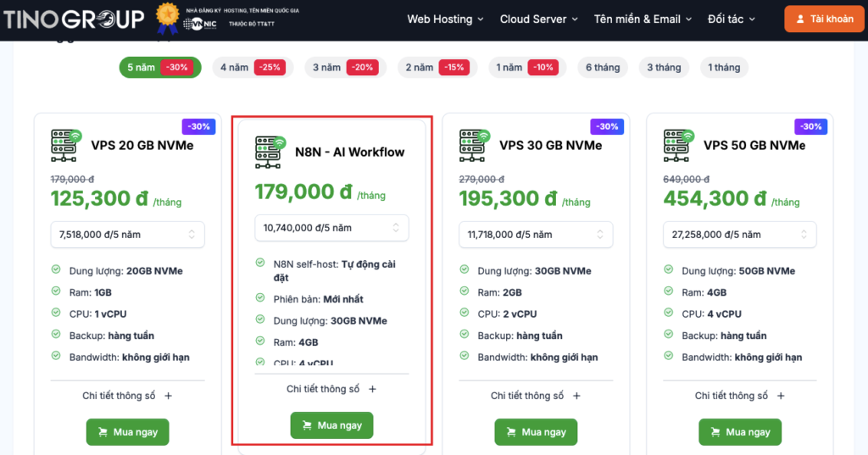
Task: Open the 10,740,000 đ/5 năm dropdown
Action: point(331,228)
